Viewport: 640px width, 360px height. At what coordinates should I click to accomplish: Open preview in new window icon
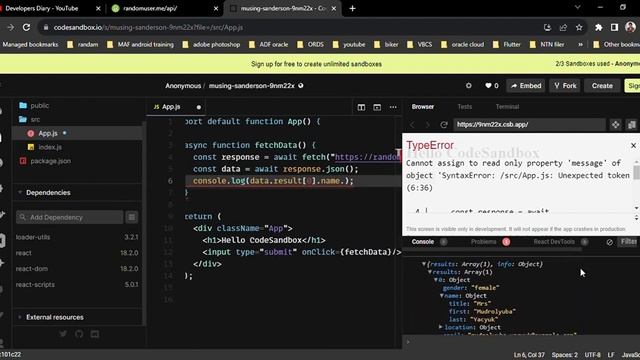click(x=632, y=124)
